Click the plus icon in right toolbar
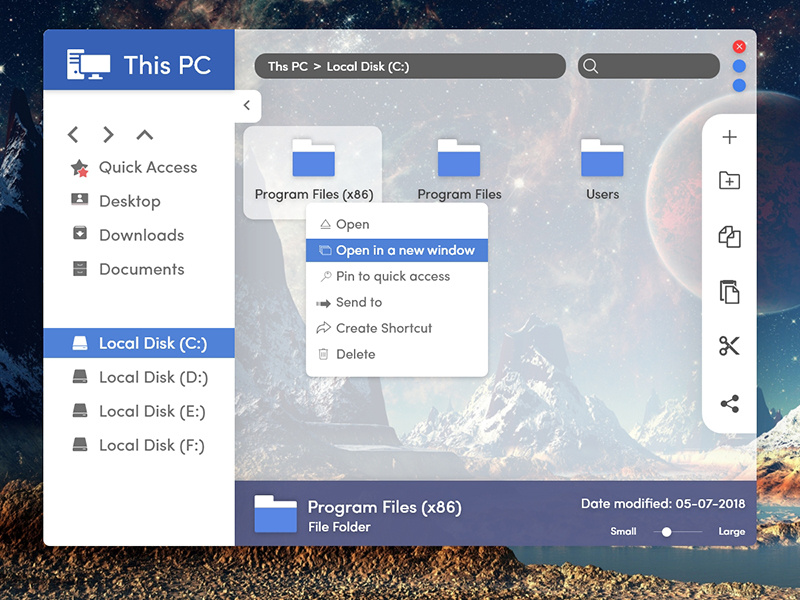The height and width of the screenshot is (600, 800). [x=730, y=137]
